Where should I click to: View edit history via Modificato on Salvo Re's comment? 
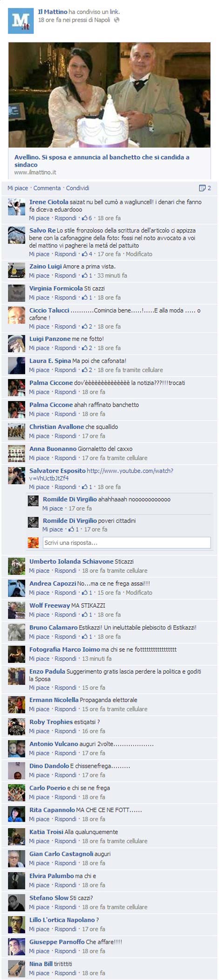tap(139, 254)
